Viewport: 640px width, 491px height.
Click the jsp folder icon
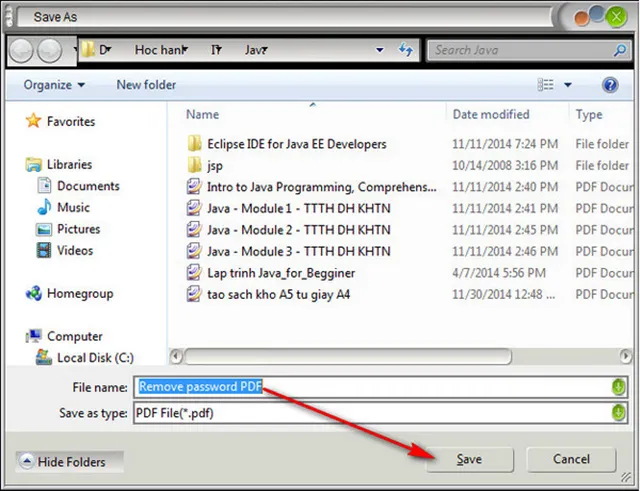[x=194, y=165]
